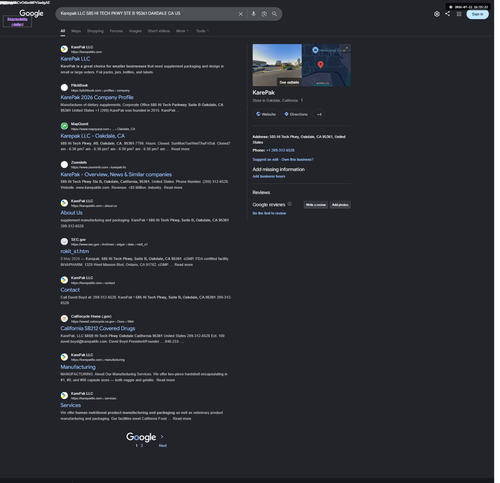This screenshot has height=483, width=500.
Task: Open search by image camera icon
Action: [264, 14]
